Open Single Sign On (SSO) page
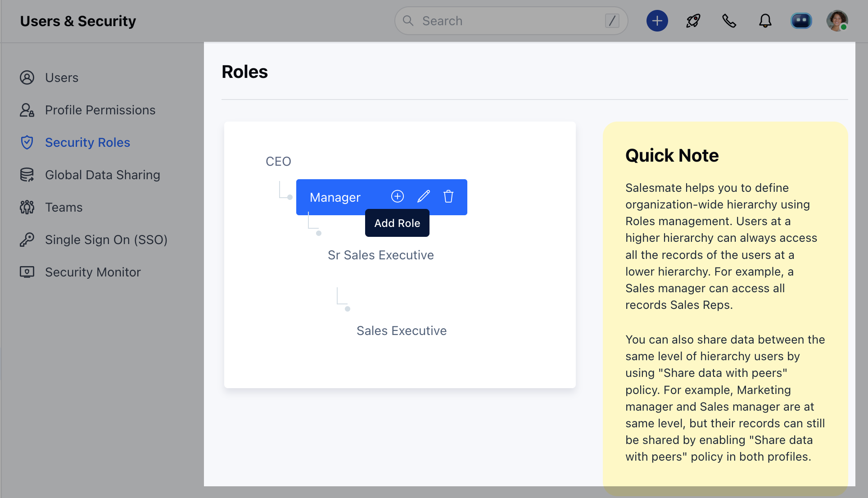Screen dimensions: 868x498 tap(106, 240)
